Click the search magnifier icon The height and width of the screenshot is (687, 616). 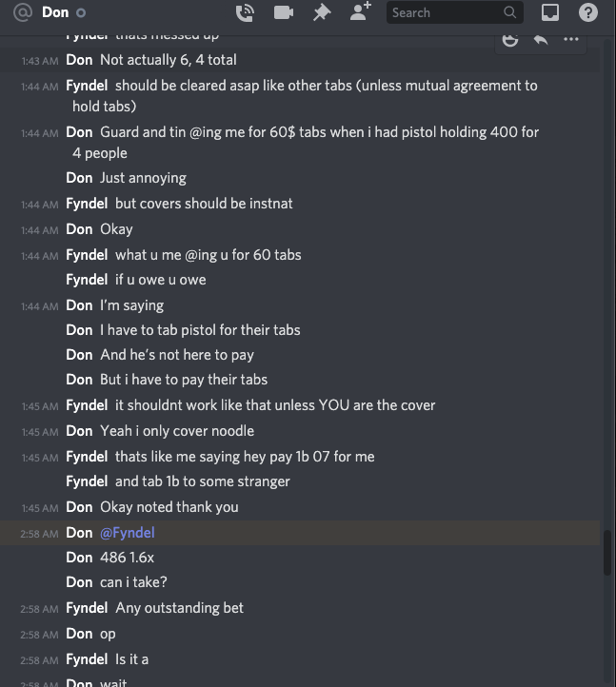click(510, 12)
